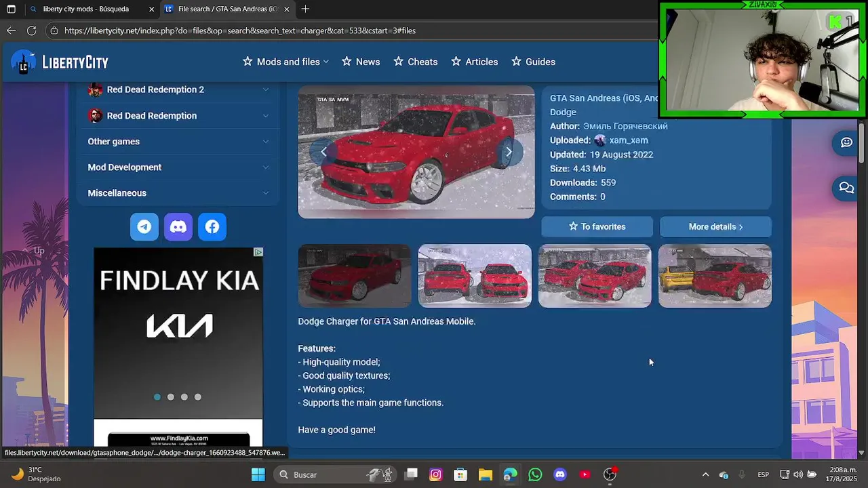This screenshot has height=488, width=868.
Task: Open uploader xam_xam profile
Action: coord(629,140)
